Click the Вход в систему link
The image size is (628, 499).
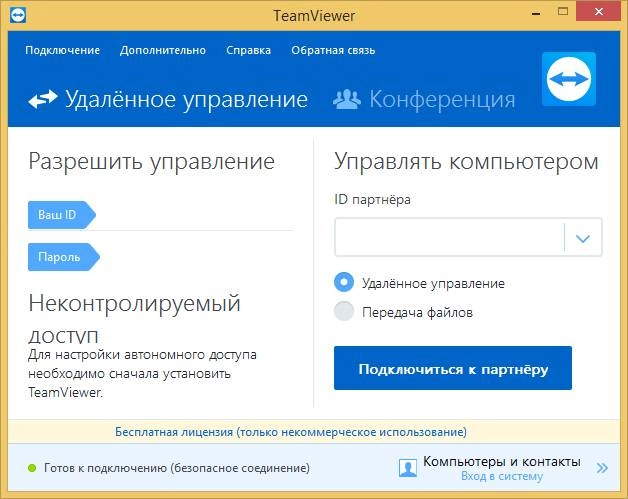[x=502, y=476]
